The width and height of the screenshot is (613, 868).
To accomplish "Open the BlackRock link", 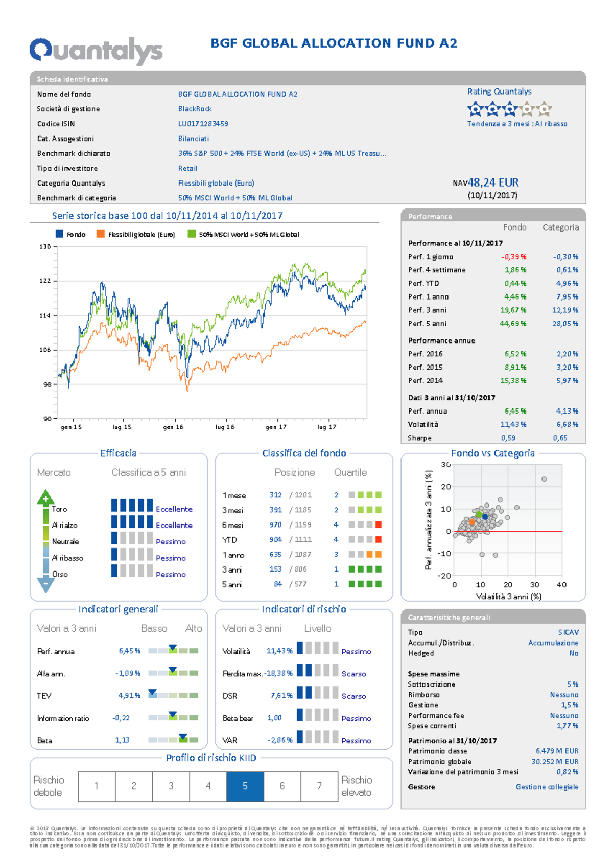I will pyautogui.click(x=195, y=109).
